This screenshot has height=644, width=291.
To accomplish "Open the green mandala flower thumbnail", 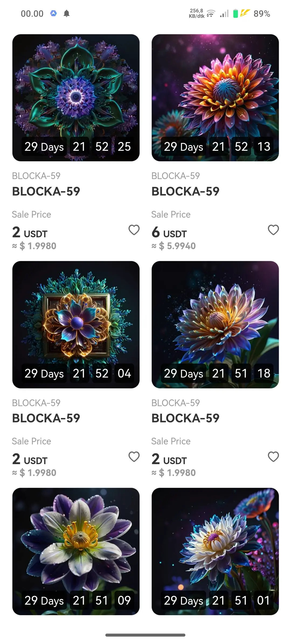I will (x=76, y=98).
